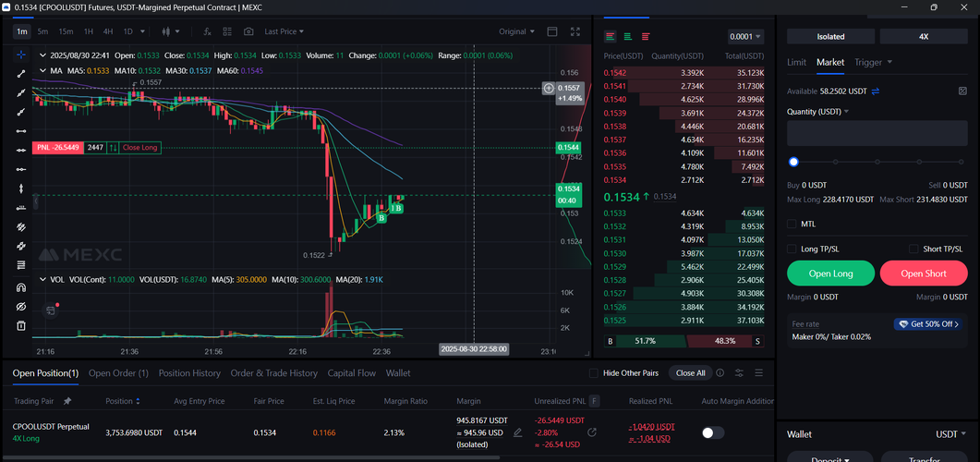Open the indicators fx icon

208,31
